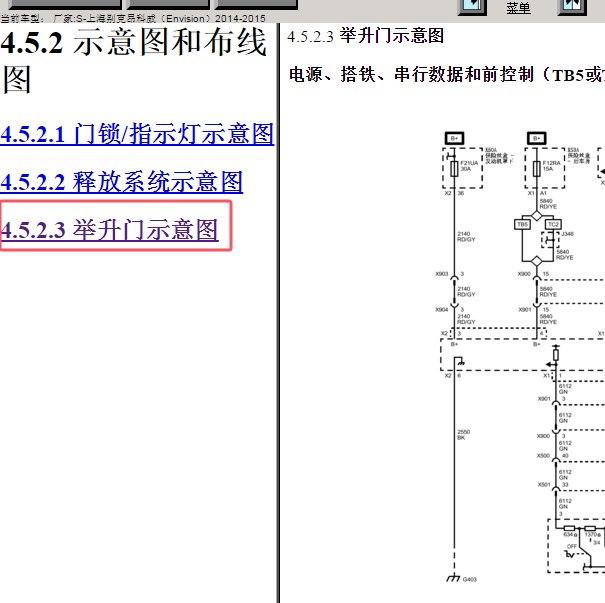
Task: Click the current vehicle Envision 2014-2015 text
Action: tap(133, 19)
